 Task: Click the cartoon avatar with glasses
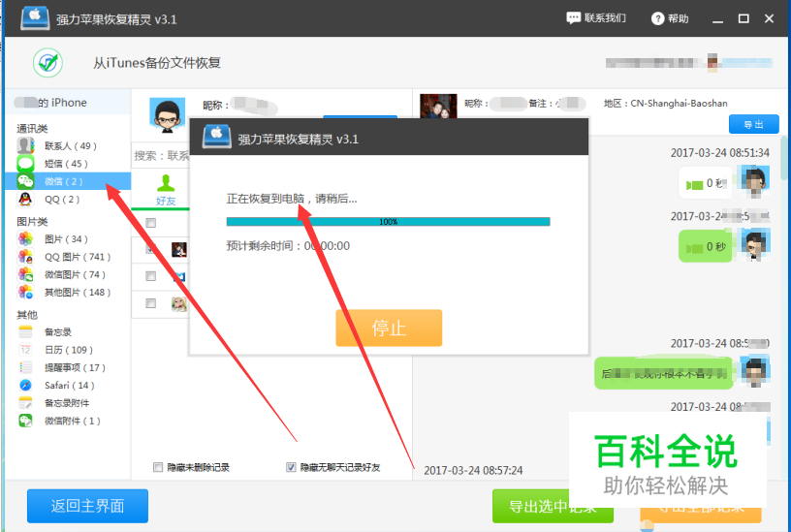click(x=168, y=115)
